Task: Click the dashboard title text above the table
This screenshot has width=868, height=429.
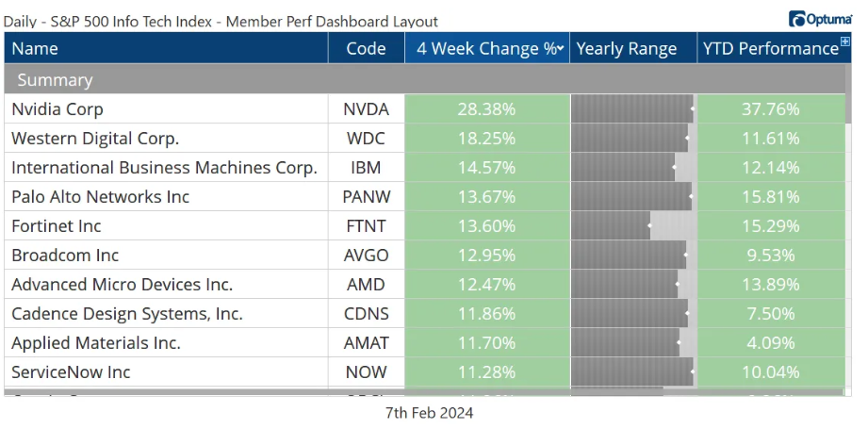Action: coord(221,21)
